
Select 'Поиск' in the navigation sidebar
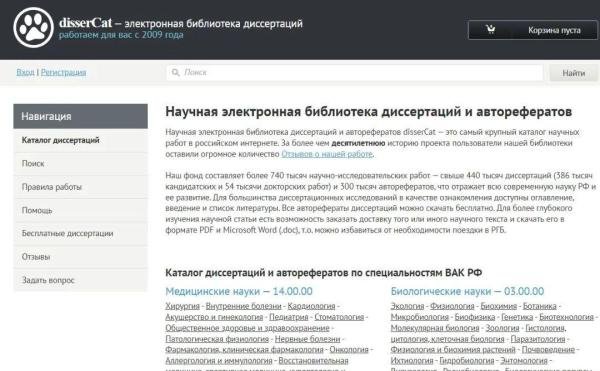point(80,164)
